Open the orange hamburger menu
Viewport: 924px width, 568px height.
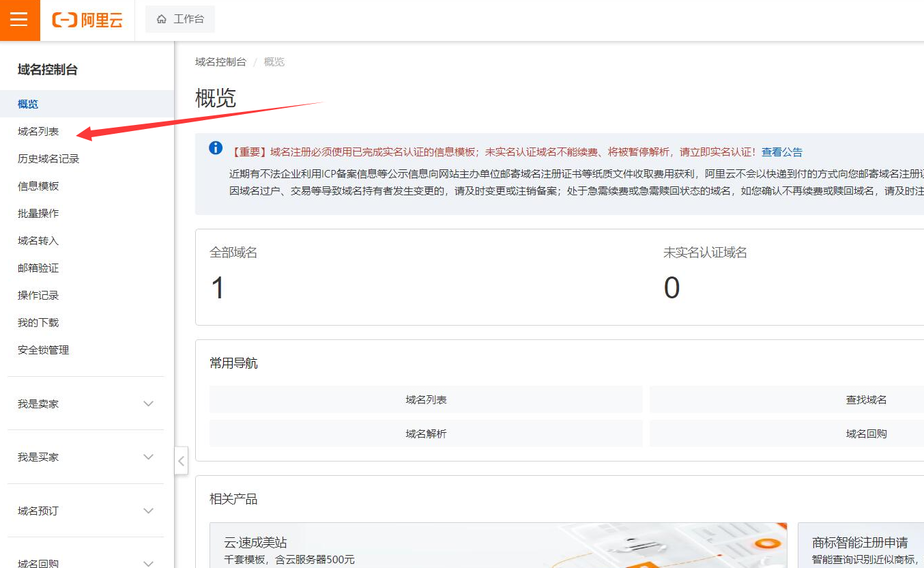[x=19, y=20]
